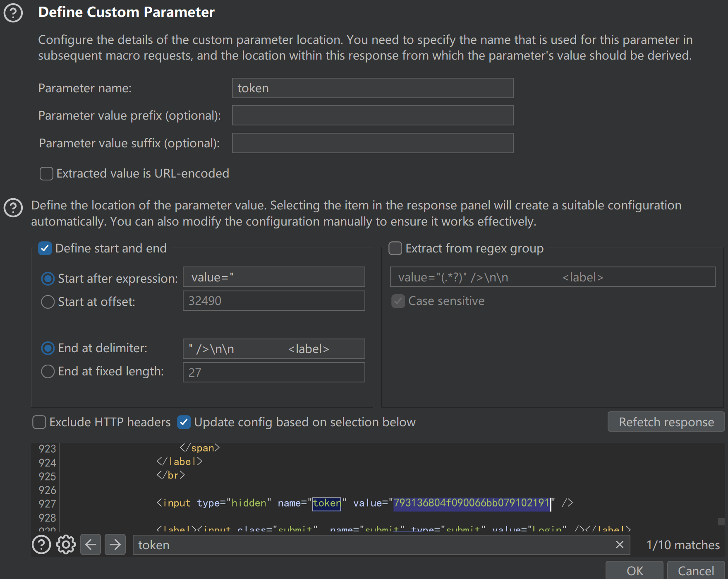The width and height of the screenshot is (728, 579).
Task: Click the help icon beside location description
Action: pyautogui.click(x=13, y=208)
